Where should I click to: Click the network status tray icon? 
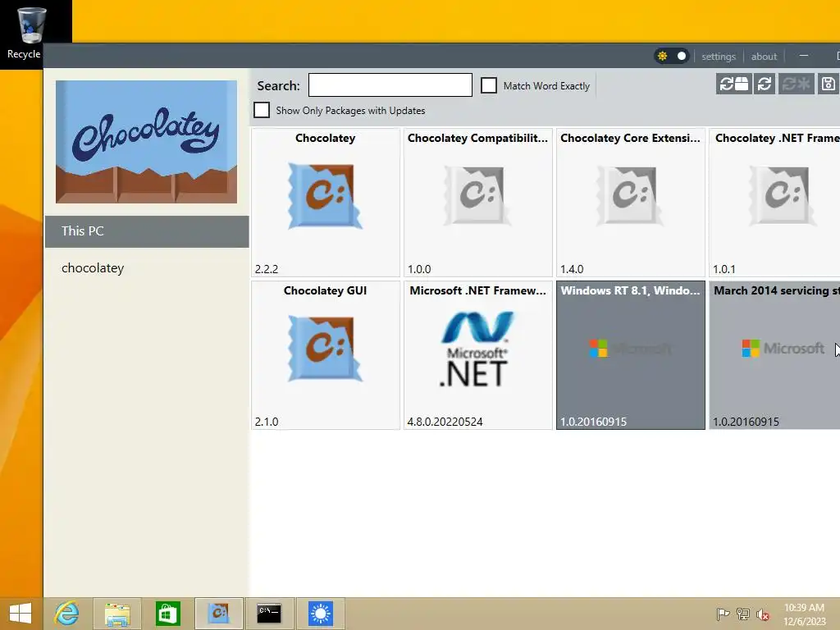[743, 614]
